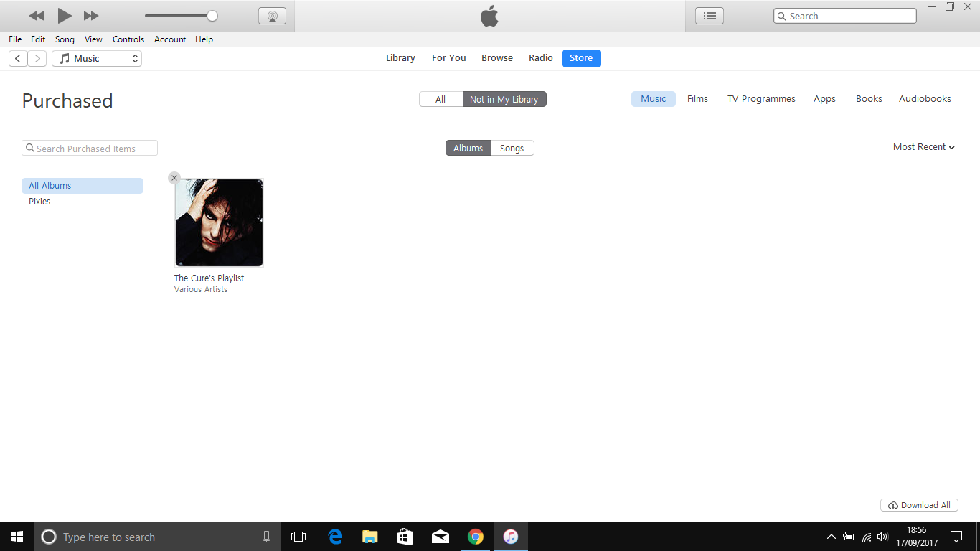
Task: Select the Apps purchases category
Action: (824, 99)
